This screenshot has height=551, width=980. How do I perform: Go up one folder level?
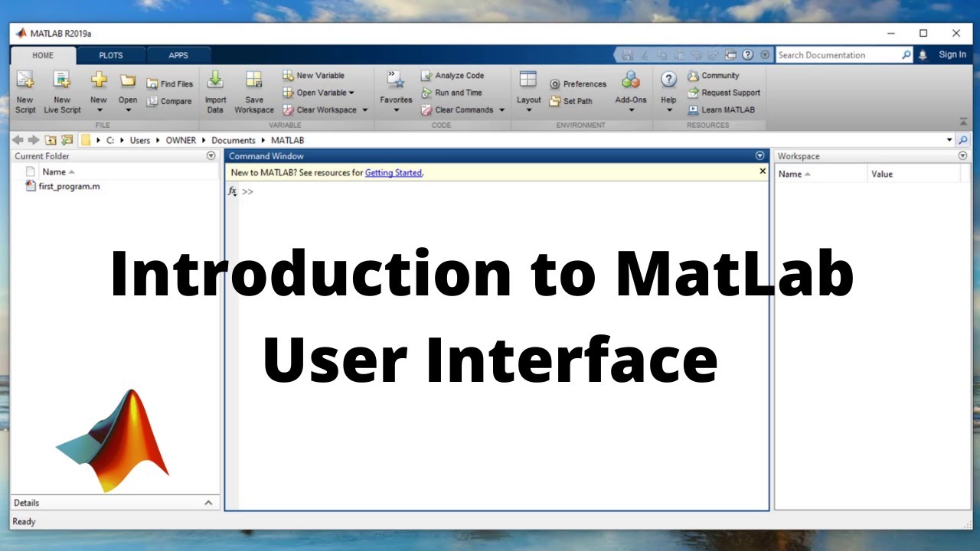[51, 140]
